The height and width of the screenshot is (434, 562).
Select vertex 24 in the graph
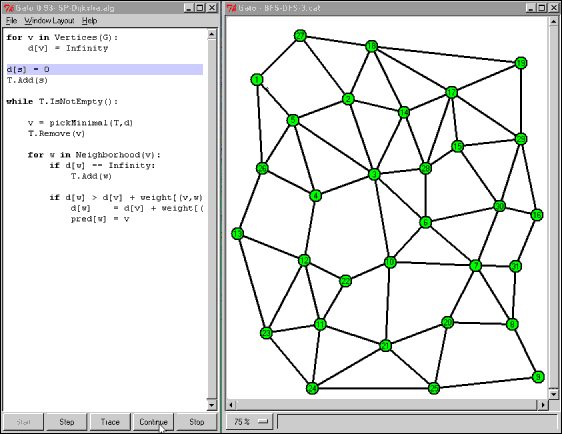click(312, 388)
